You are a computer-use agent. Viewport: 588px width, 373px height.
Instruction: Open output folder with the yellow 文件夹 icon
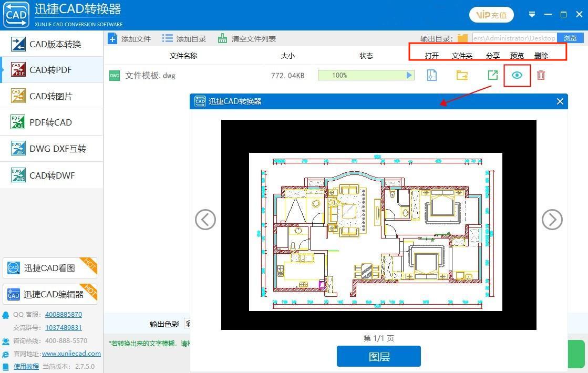461,75
